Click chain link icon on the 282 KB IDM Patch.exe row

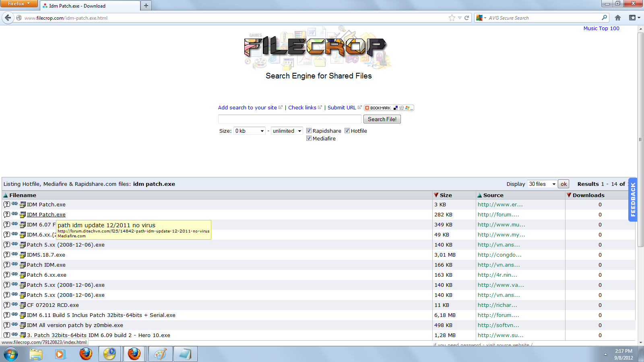click(15, 214)
